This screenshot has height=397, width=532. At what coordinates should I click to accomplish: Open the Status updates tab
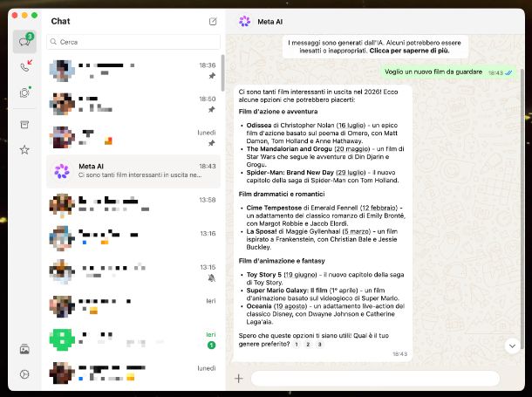click(25, 92)
